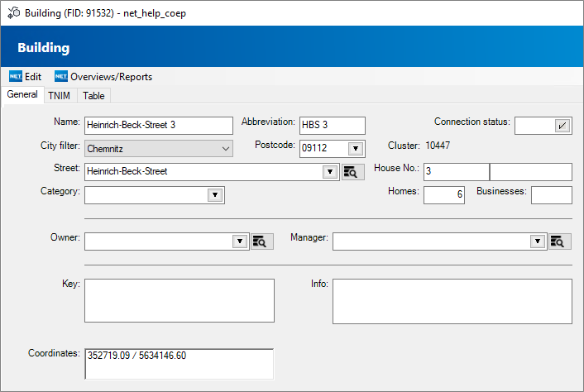Expand the Manager dropdown arrow
The height and width of the screenshot is (392, 584).
coord(538,241)
